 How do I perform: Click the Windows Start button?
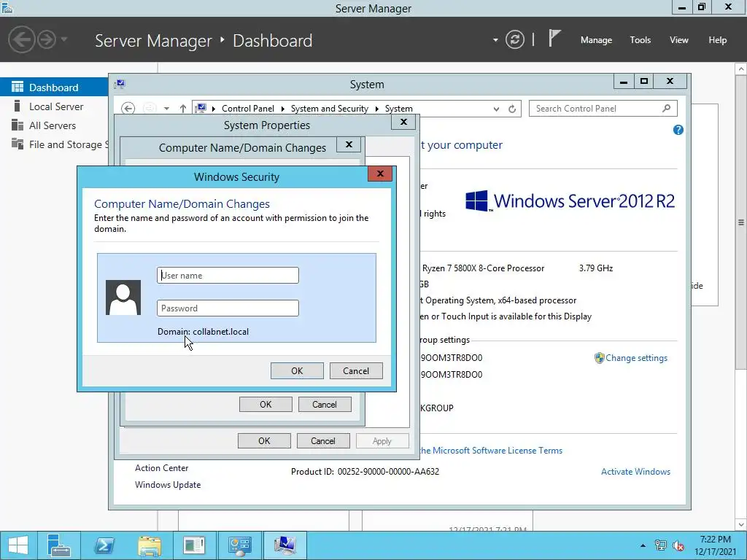(18, 545)
